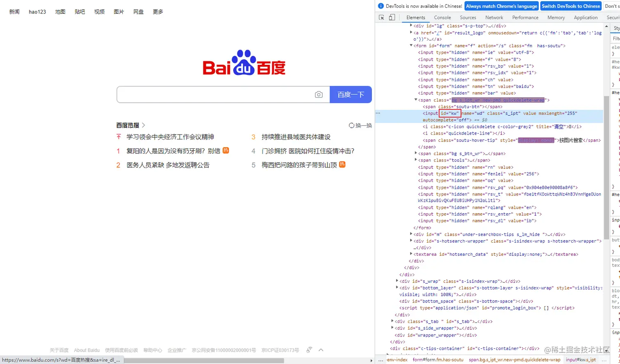620x364 pixels.
Task: Click the hot badge after 复阳的人 headline
Action: click(x=226, y=150)
